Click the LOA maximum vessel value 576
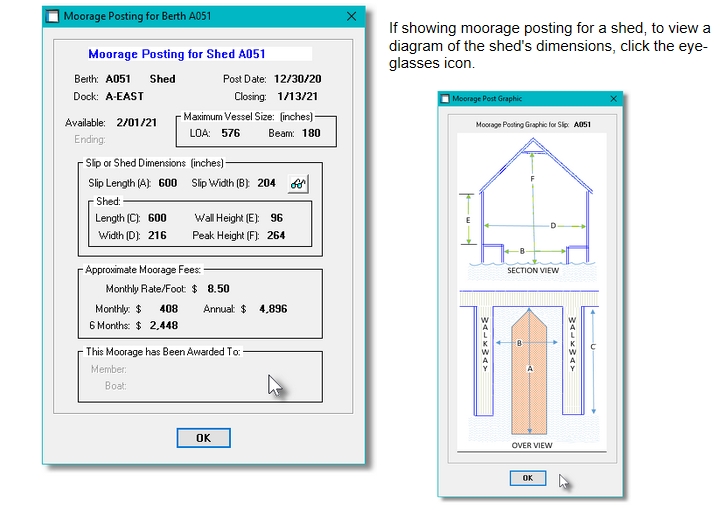This screenshot has width=727, height=511. coord(231,133)
